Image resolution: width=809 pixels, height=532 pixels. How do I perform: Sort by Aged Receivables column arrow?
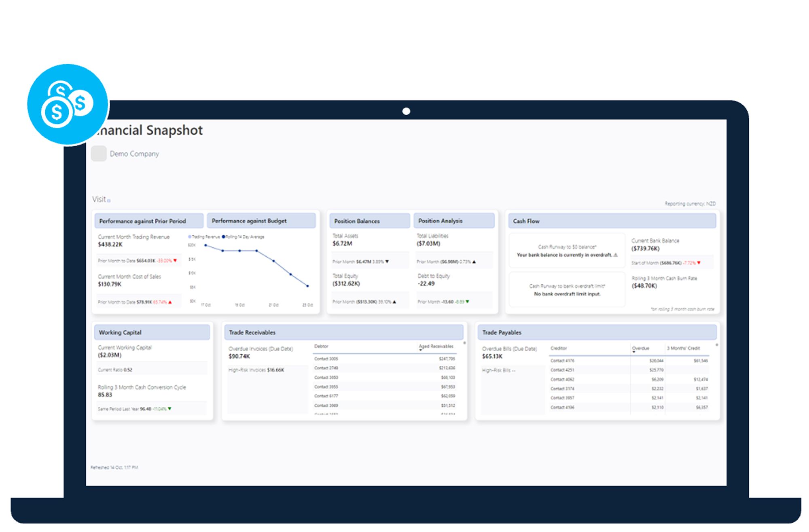click(x=421, y=350)
